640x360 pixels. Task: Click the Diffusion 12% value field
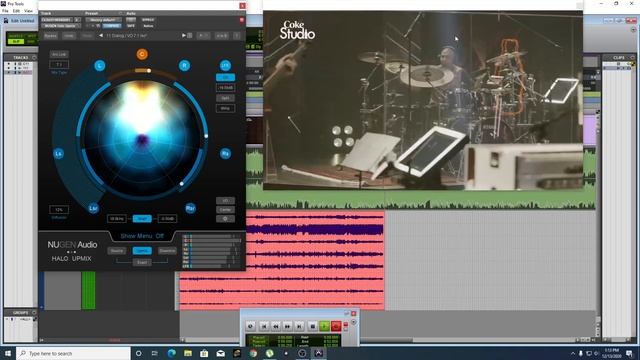click(x=59, y=210)
